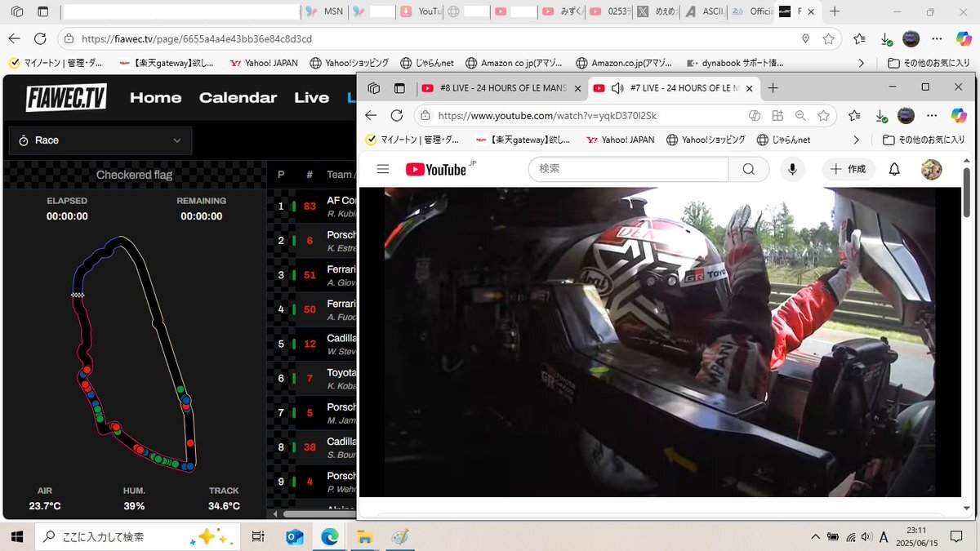Viewport: 980px width, 551px height.
Task: Click the YouTube create (作成) button
Action: coord(849,169)
